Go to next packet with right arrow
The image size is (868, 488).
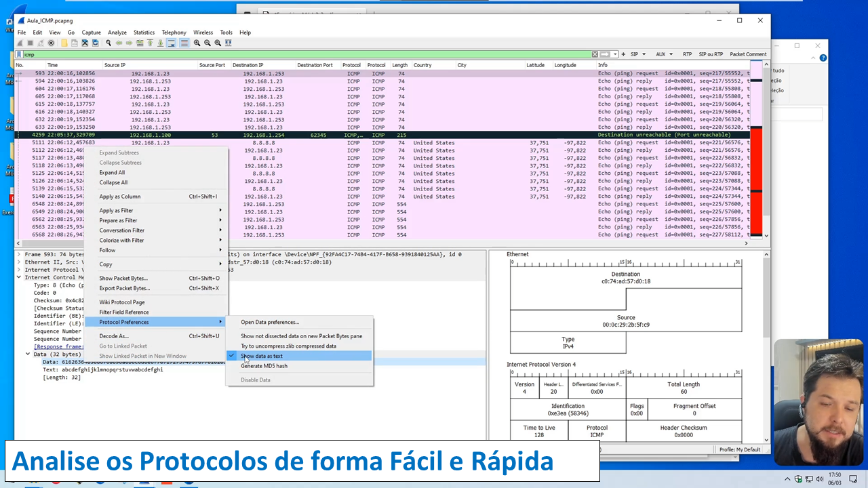pos(129,43)
